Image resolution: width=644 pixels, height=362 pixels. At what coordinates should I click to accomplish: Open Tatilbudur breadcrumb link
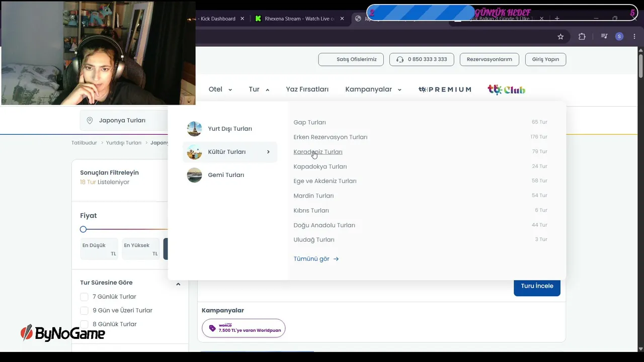[x=84, y=143]
